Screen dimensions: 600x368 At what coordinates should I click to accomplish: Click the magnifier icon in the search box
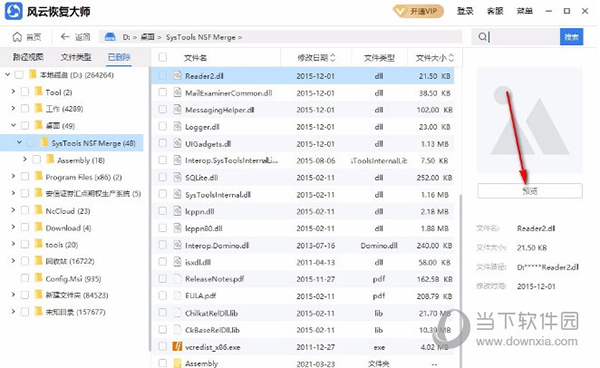[483, 37]
